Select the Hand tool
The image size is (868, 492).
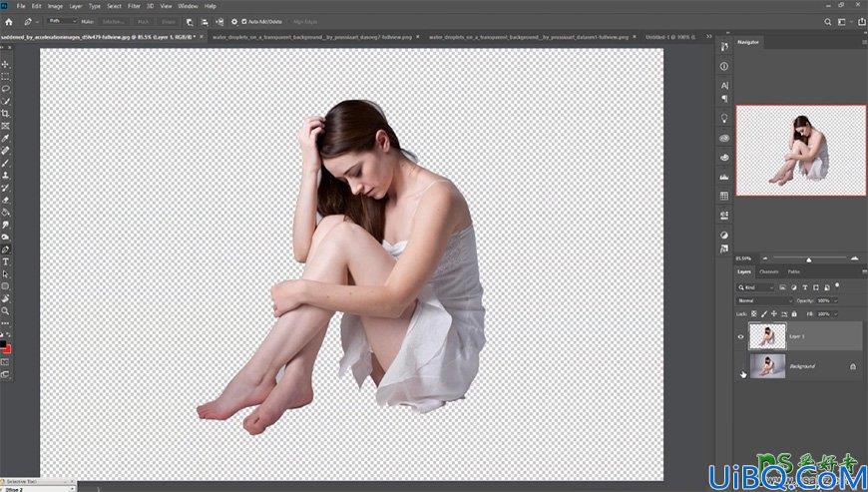click(x=6, y=298)
